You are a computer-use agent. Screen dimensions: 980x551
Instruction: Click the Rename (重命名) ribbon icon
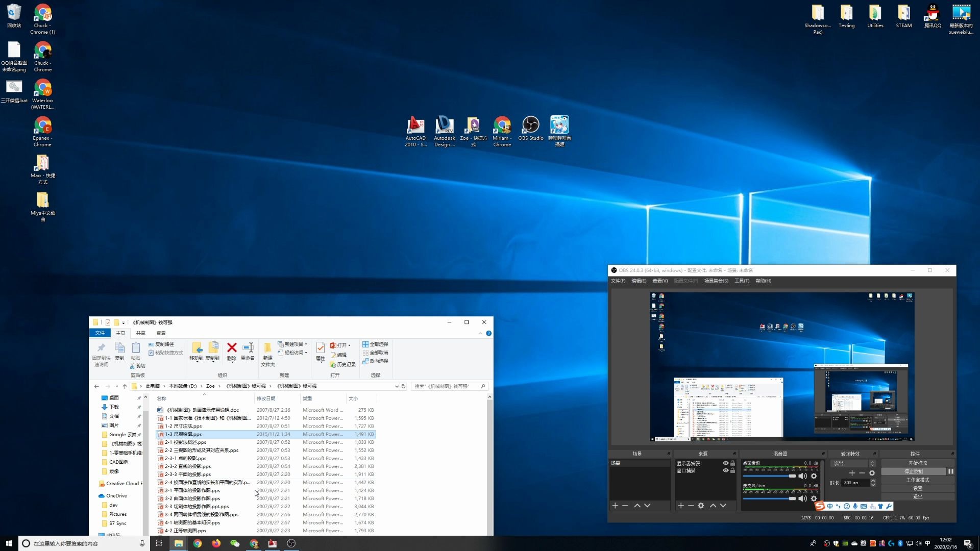[x=248, y=348]
